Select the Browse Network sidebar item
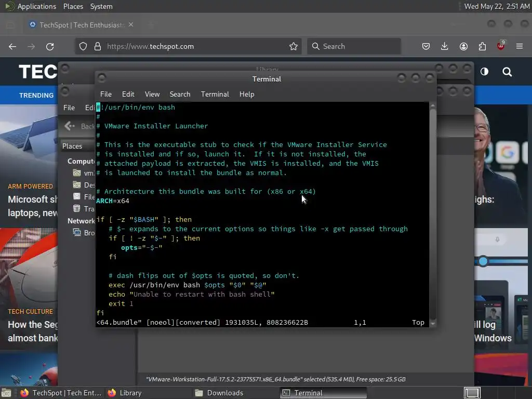 84,233
